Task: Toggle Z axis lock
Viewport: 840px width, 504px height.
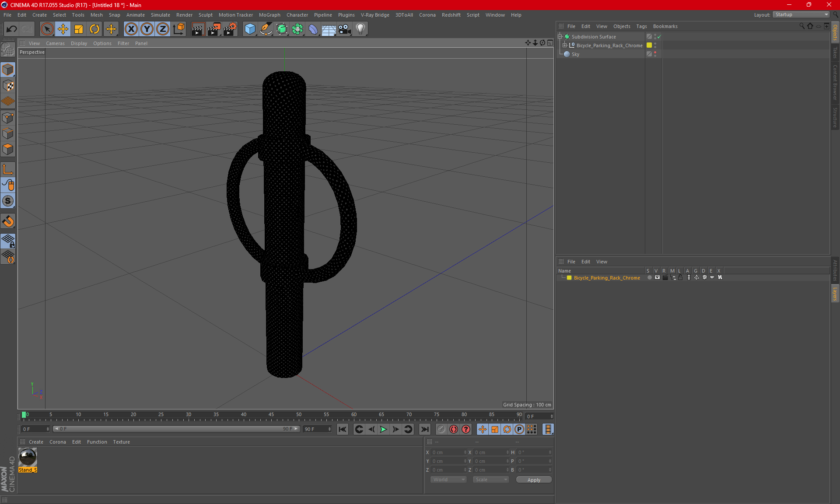Action: pyautogui.click(x=162, y=29)
